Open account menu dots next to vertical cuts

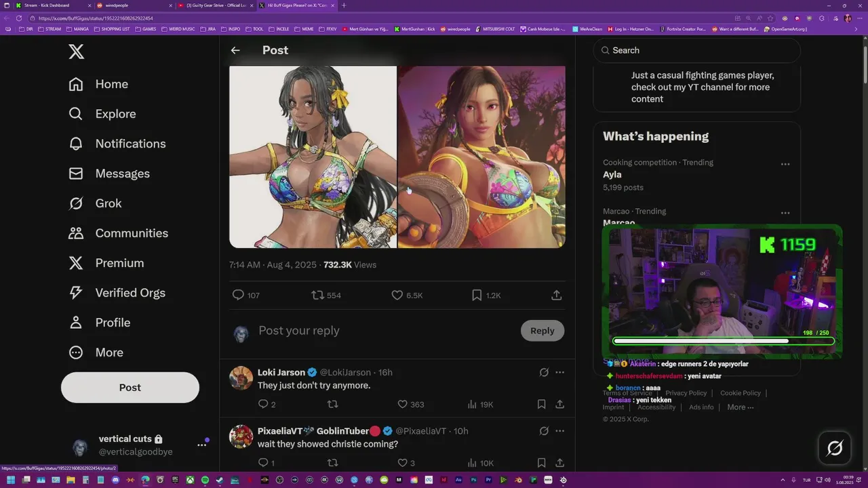(x=201, y=445)
